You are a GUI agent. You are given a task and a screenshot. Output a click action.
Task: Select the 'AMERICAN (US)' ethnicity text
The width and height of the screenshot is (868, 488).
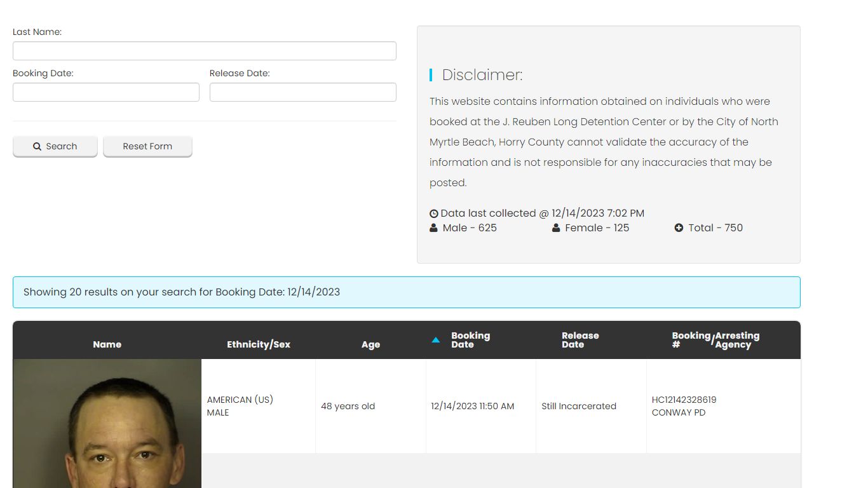point(240,400)
